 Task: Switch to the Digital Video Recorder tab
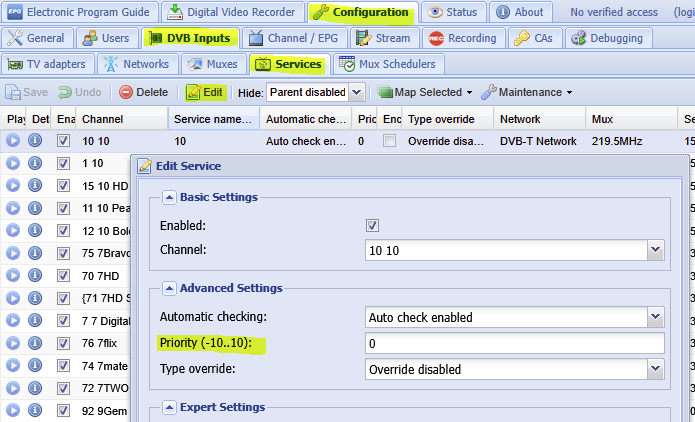[x=231, y=12]
